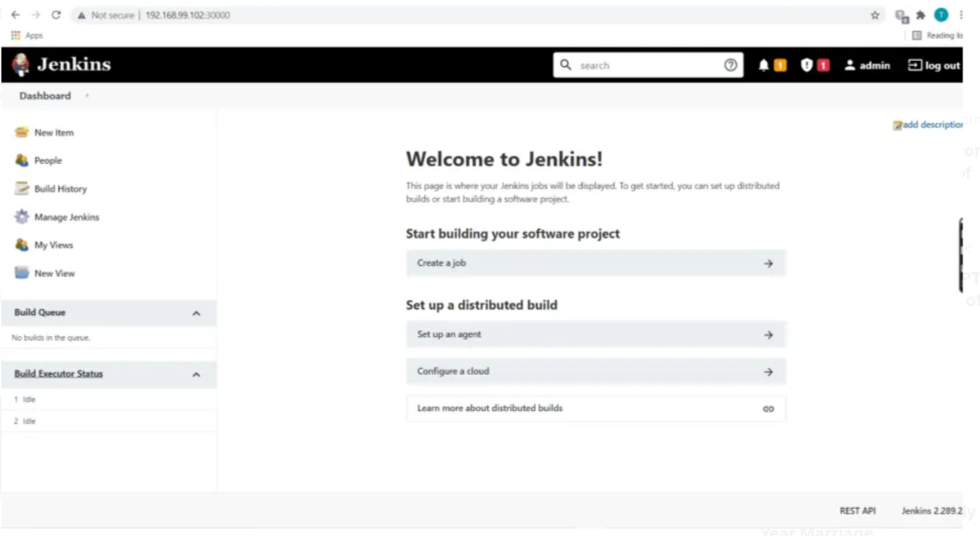Collapse the Build Queue panel
Viewport: 980px width, 536px height.
[x=196, y=313]
